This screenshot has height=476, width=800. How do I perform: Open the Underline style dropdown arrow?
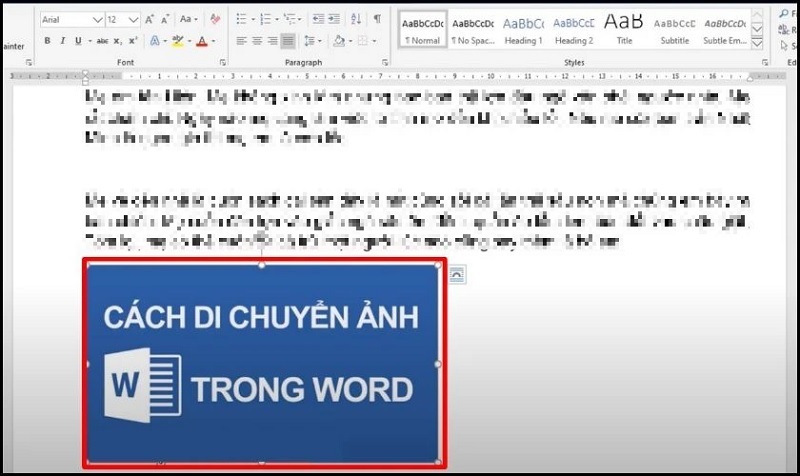click(x=90, y=41)
